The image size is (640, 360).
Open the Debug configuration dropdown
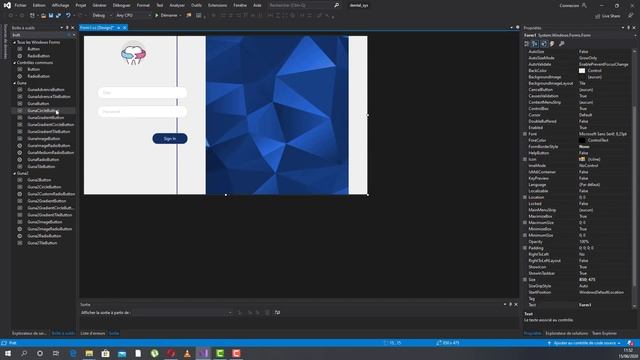[x=102, y=16]
